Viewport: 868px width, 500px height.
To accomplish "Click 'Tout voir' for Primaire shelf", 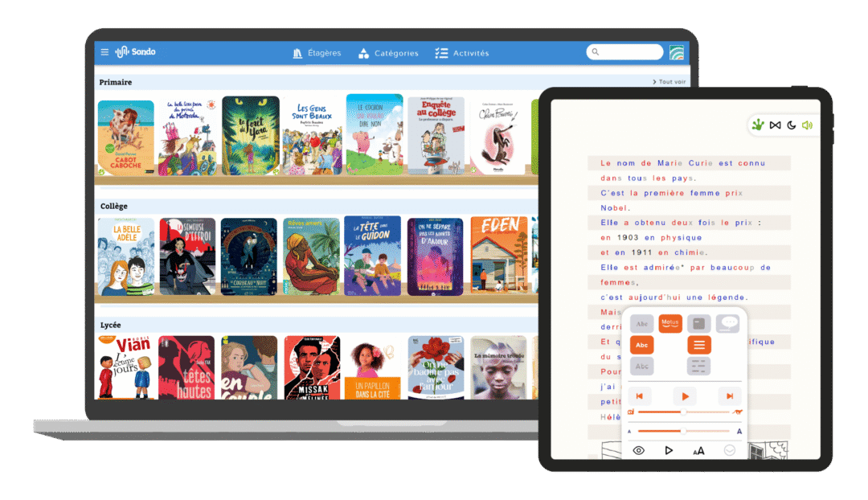I will coord(669,82).
